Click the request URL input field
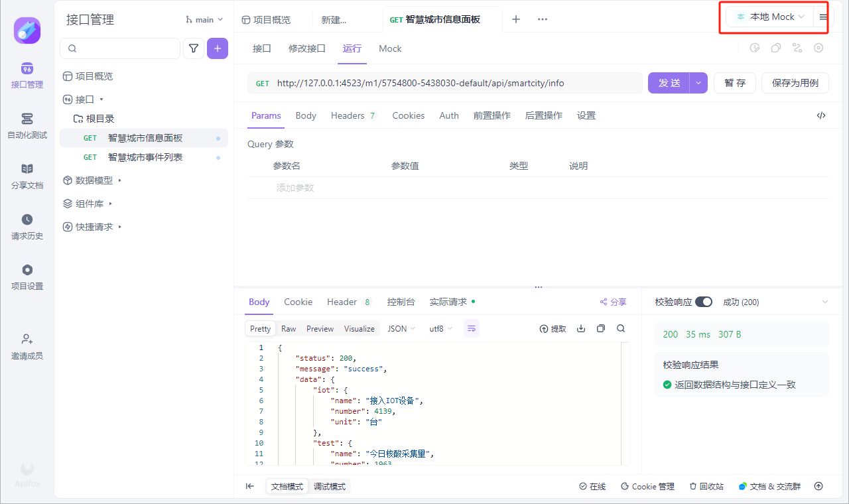This screenshot has height=504, width=849. point(458,83)
